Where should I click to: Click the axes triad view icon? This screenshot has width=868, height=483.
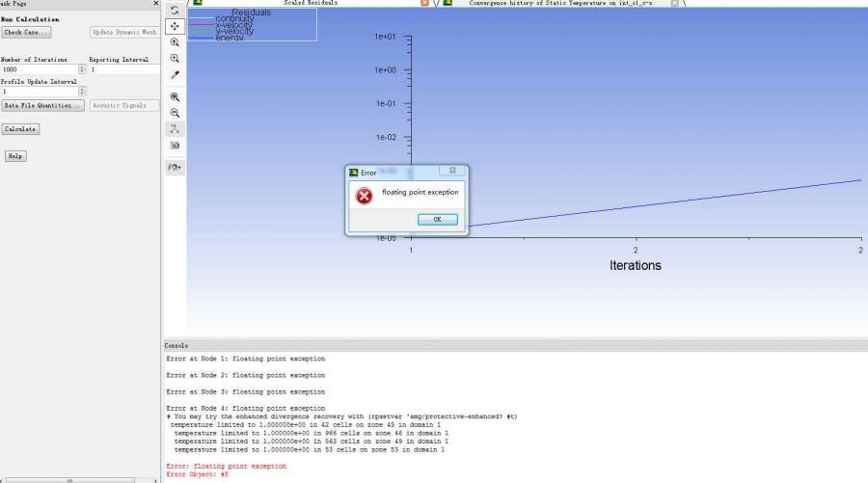point(175,128)
